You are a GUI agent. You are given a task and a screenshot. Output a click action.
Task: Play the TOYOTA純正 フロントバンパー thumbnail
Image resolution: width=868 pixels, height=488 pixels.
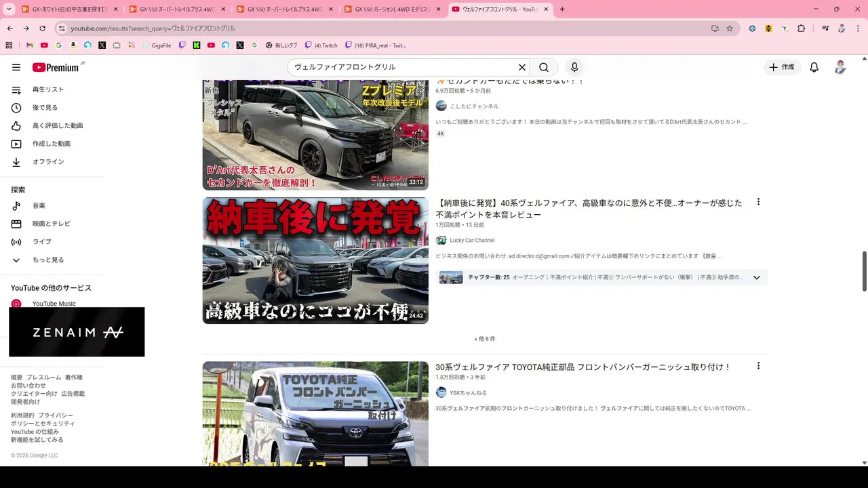315,413
